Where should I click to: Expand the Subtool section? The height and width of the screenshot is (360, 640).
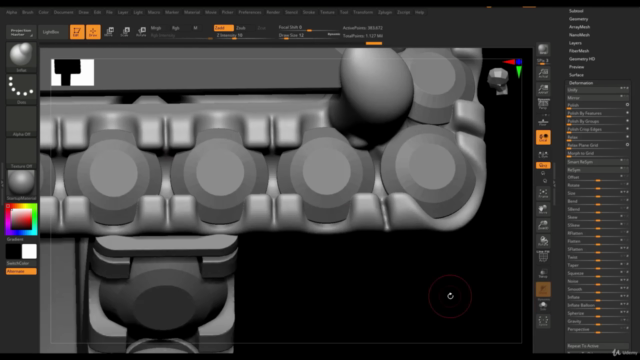576,11
